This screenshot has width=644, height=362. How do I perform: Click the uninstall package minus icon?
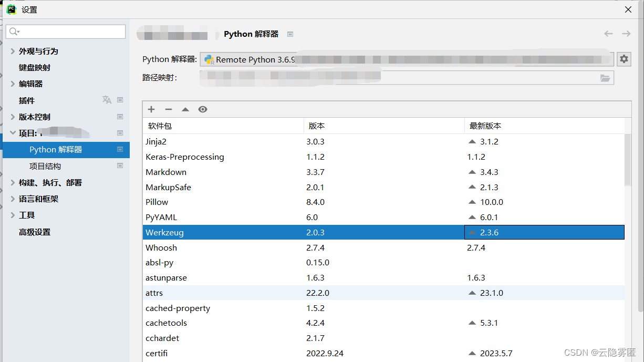pyautogui.click(x=168, y=109)
